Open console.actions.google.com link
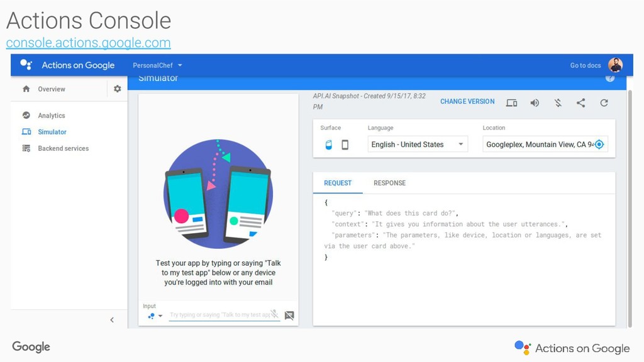Viewport: 644px width, 362px height. tap(88, 43)
